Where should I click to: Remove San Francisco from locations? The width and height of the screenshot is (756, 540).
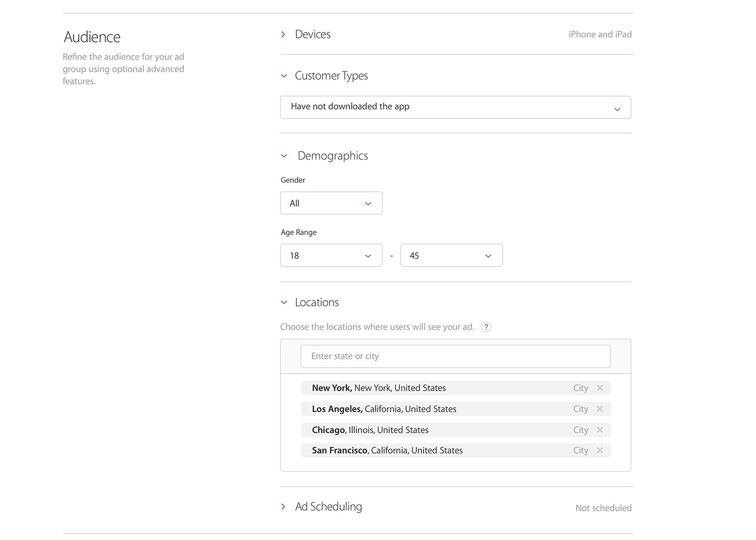pyautogui.click(x=599, y=451)
